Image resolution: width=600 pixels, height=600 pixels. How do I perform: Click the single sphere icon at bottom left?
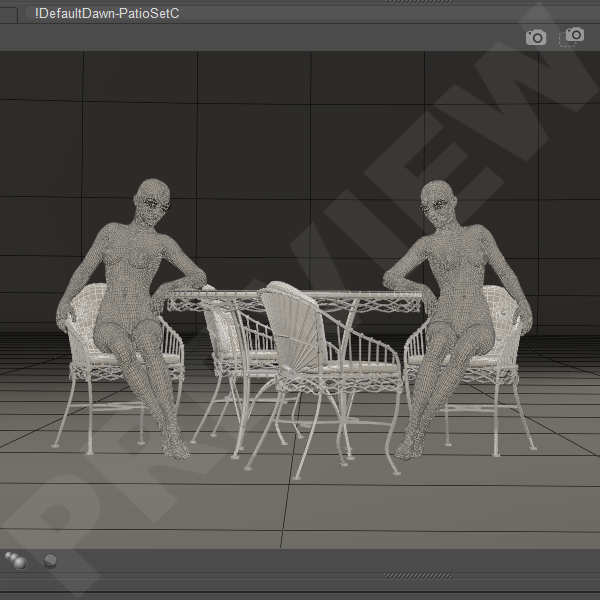(49, 561)
